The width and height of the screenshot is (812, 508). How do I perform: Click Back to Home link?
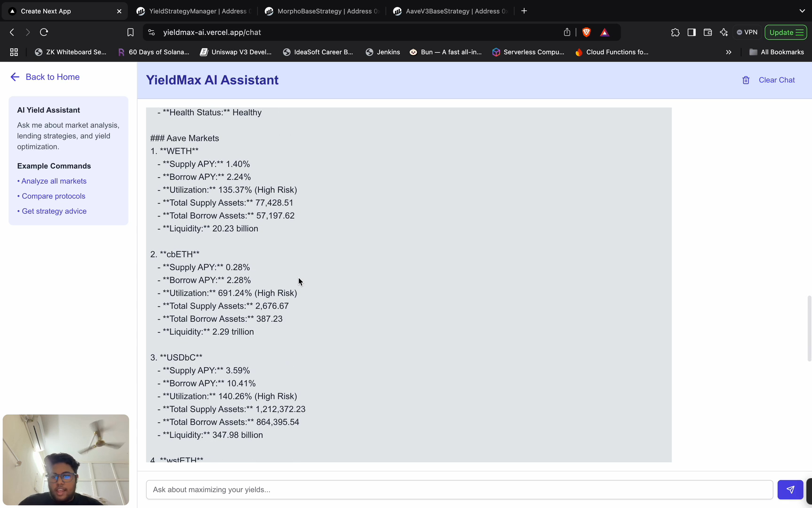pos(53,77)
